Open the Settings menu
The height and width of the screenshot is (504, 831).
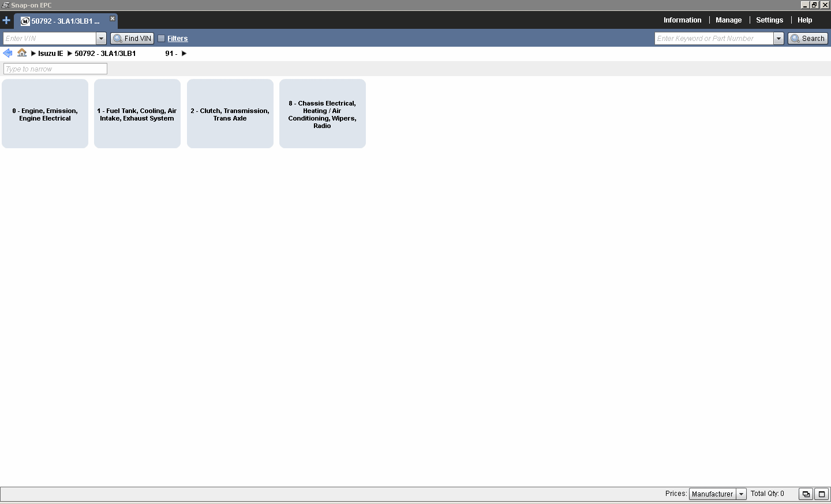769,20
